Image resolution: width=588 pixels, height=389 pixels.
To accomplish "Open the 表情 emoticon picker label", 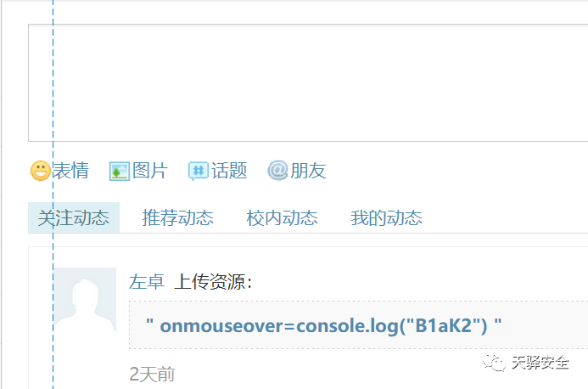I will click(70, 171).
